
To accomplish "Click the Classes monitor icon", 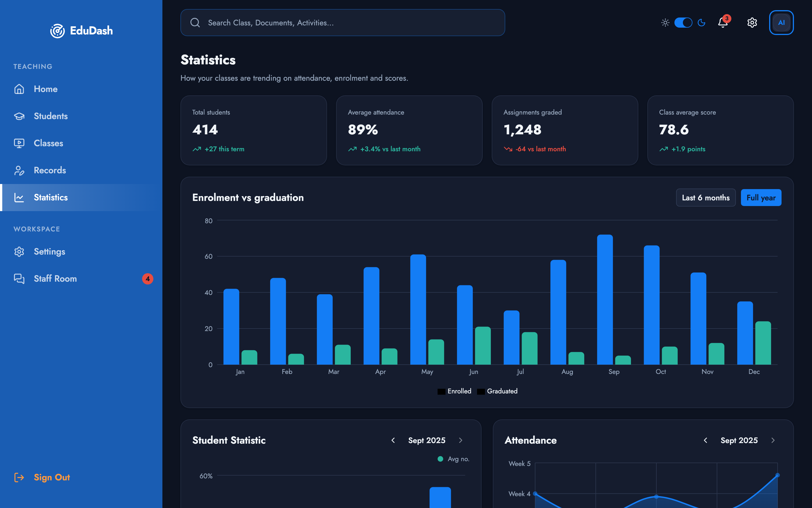I will tap(19, 143).
